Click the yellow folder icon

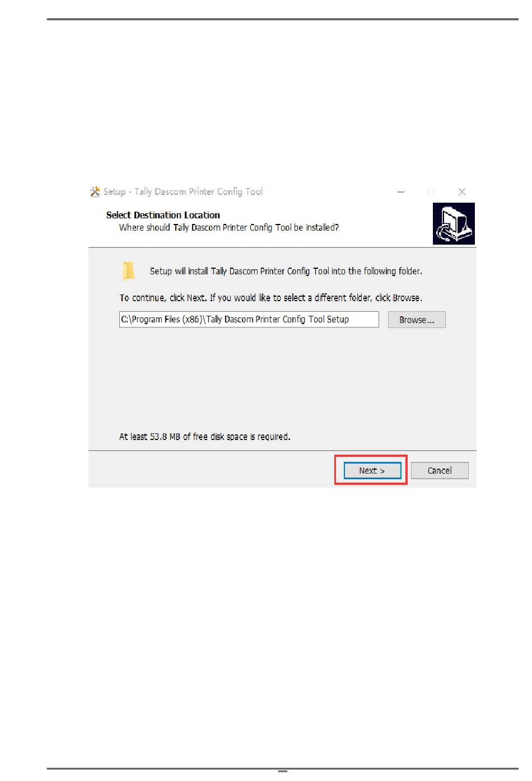pyautogui.click(x=128, y=271)
